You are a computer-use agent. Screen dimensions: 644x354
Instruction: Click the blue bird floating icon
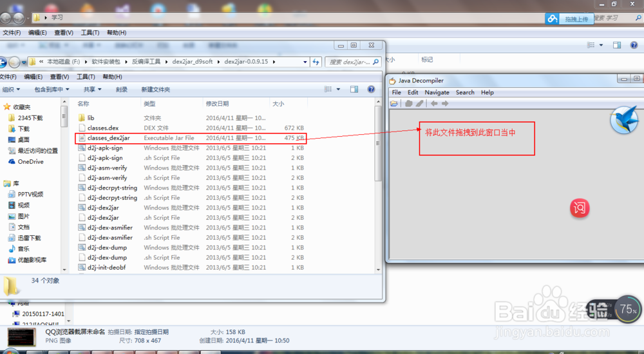coord(624,120)
